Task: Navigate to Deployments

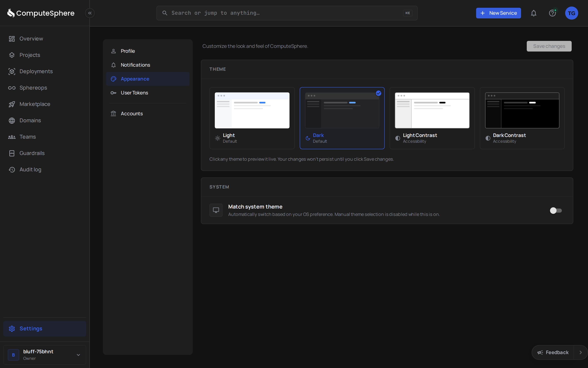Action: point(36,71)
